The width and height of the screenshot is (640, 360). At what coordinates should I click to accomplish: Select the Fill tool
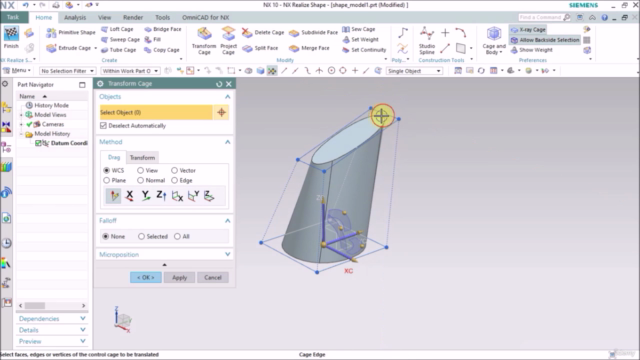(x=153, y=39)
